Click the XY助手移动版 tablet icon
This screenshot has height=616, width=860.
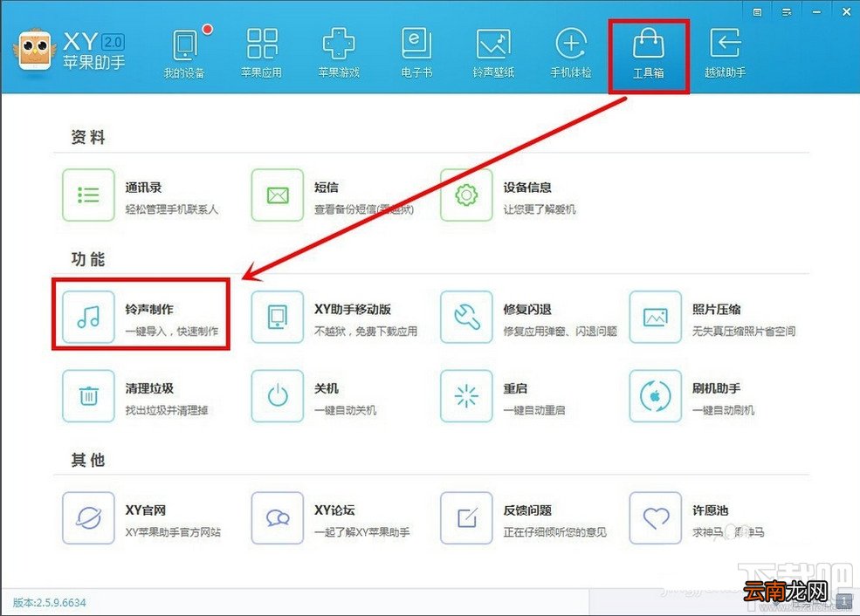click(278, 317)
